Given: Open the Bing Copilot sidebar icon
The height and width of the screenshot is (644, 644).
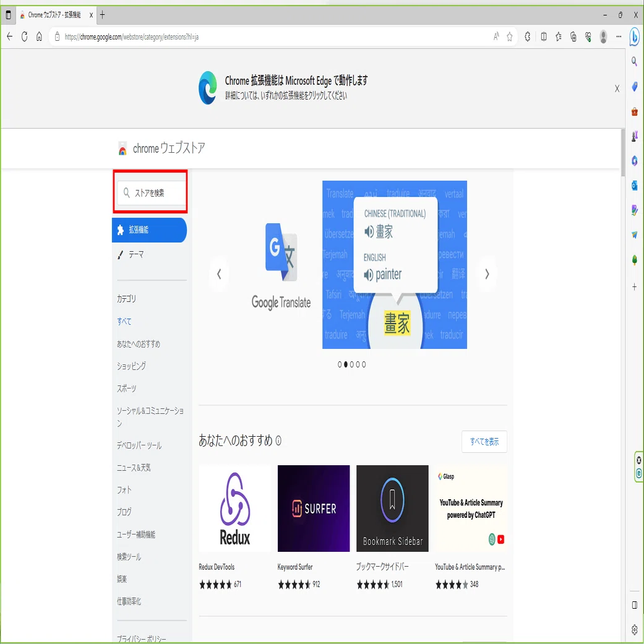Looking at the screenshot, I should tap(635, 37).
